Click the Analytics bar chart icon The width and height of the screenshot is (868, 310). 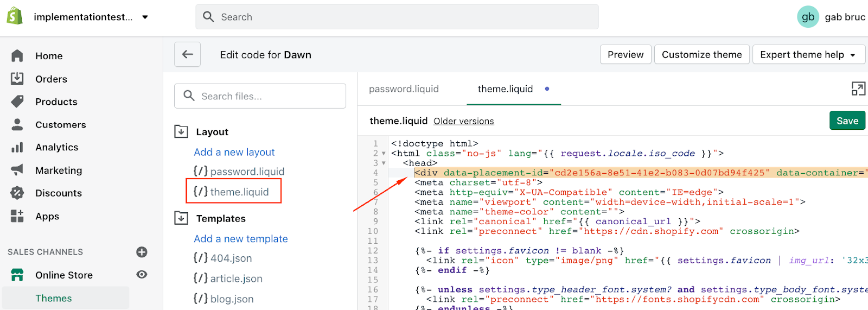point(17,147)
